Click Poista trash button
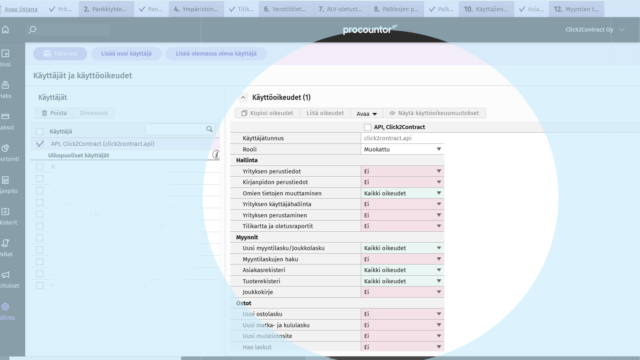The image size is (640, 360). (54, 113)
